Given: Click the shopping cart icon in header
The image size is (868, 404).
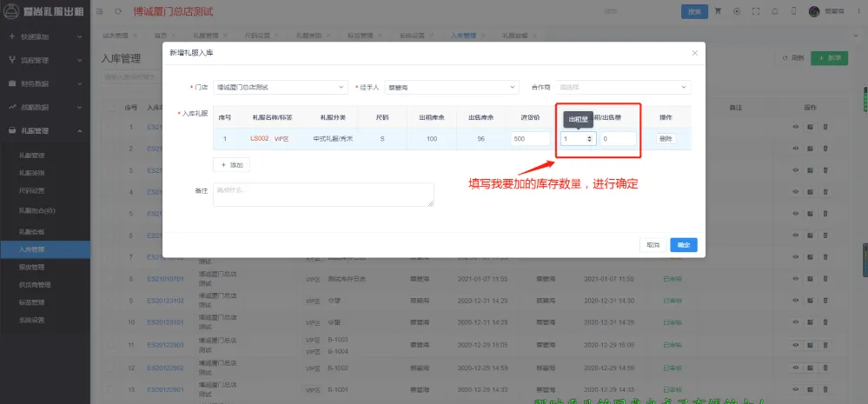Looking at the screenshot, I should 718,12.
